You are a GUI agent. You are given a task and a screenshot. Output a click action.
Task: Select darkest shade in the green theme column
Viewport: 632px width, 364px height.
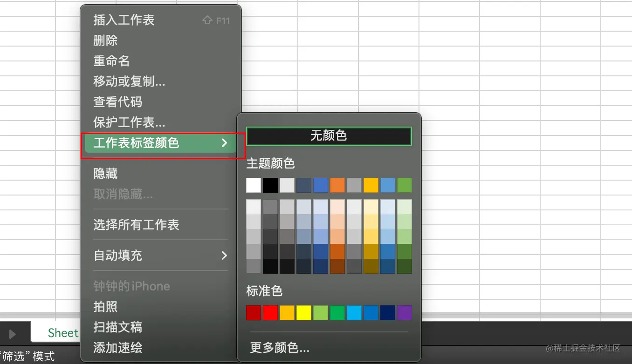pos(405,266)
